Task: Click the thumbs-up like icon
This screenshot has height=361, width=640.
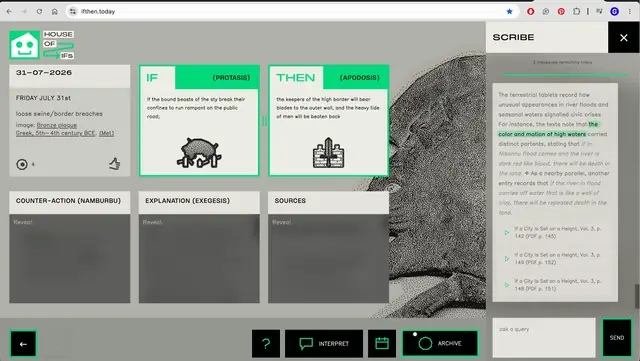Action: click(x=115, y=164)
